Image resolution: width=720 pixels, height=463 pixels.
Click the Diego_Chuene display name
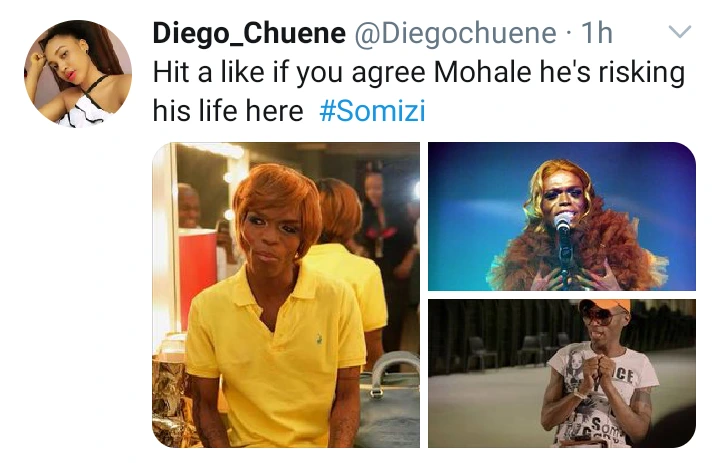249,33
